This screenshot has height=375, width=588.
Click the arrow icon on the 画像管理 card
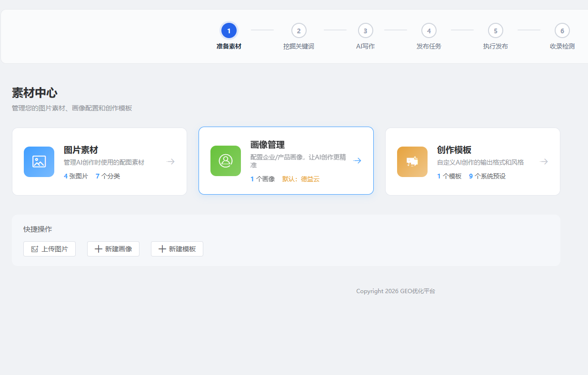[357, 160]
